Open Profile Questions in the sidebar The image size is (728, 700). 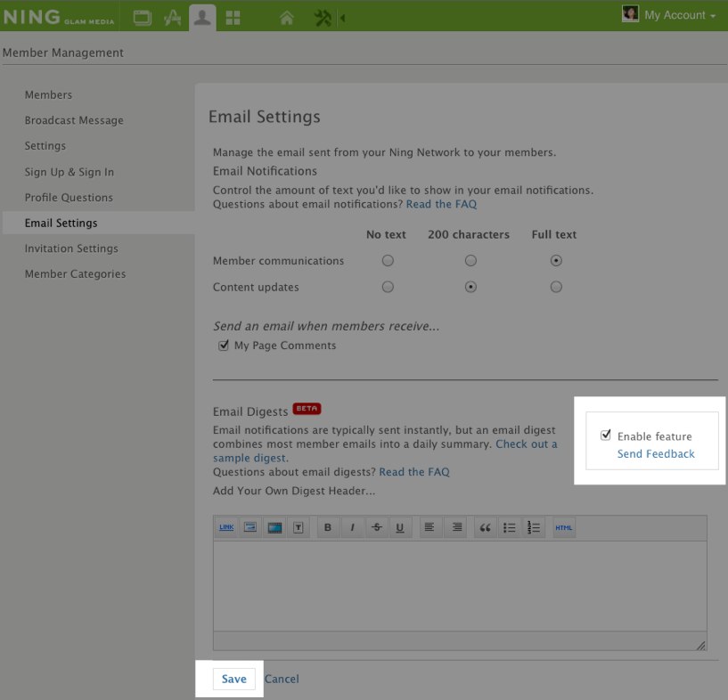coord(69,198)
